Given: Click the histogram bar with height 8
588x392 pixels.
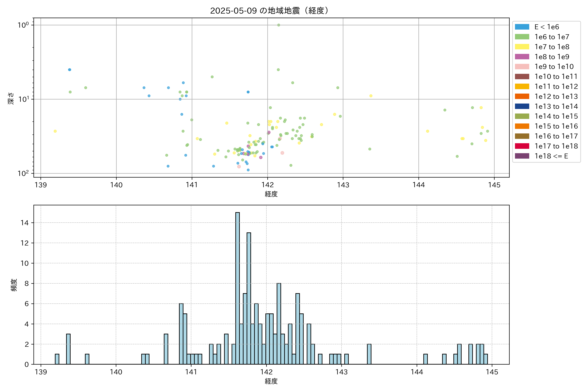Looking at the screenshot, I should point(279,324).
